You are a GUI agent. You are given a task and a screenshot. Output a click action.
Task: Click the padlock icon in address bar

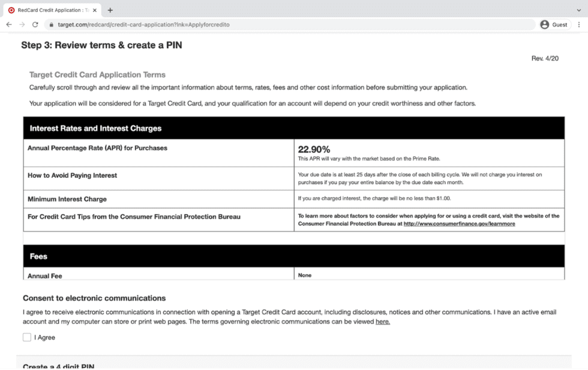coord(53,25)
